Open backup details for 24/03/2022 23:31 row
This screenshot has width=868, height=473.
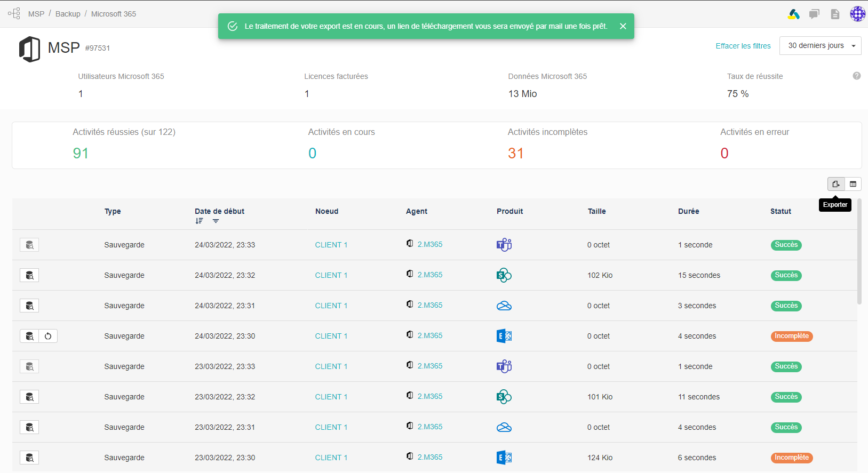coord(29,306)
